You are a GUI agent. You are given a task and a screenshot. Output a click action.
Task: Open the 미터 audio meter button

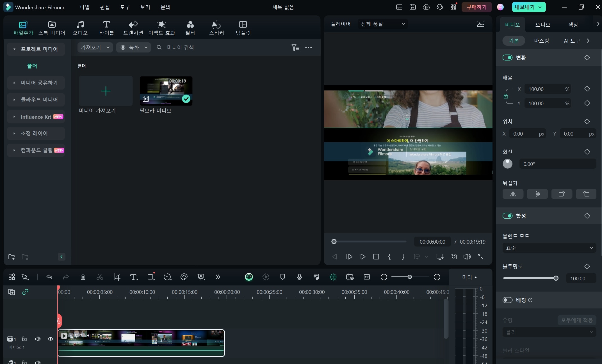[x=469, y=277]
